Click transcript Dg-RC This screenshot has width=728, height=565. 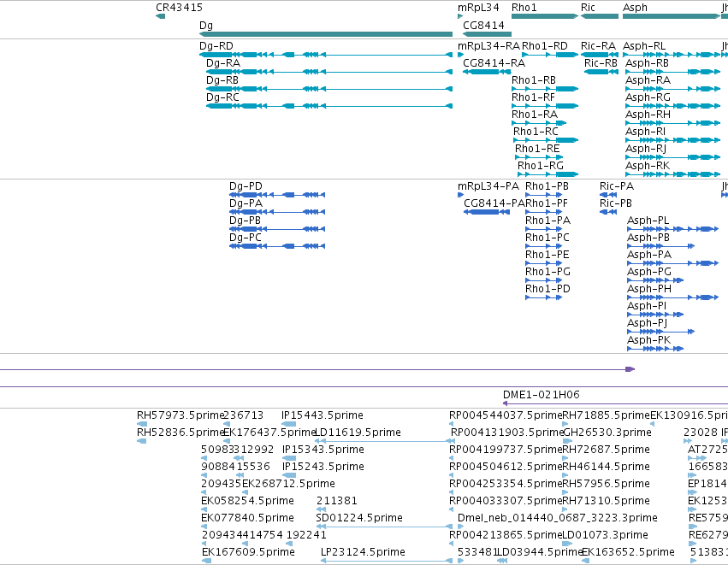(x=329, y=106)
